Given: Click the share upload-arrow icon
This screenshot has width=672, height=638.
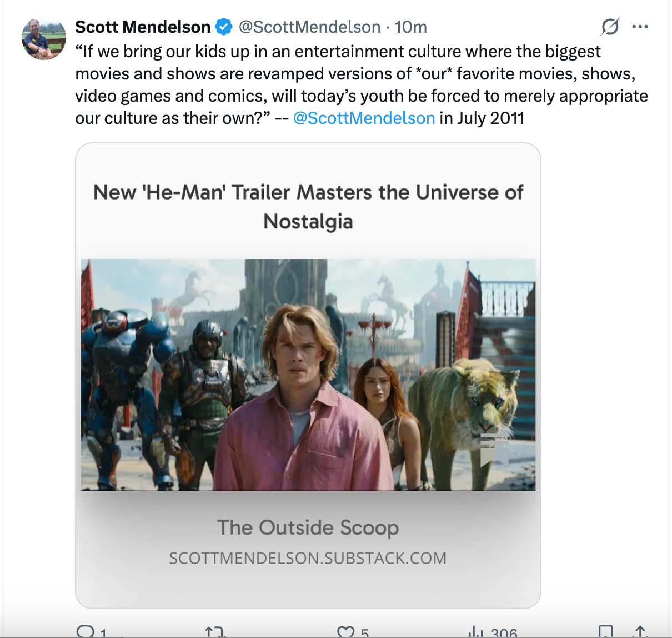Looking at the screenshot, I should (640, 631).
